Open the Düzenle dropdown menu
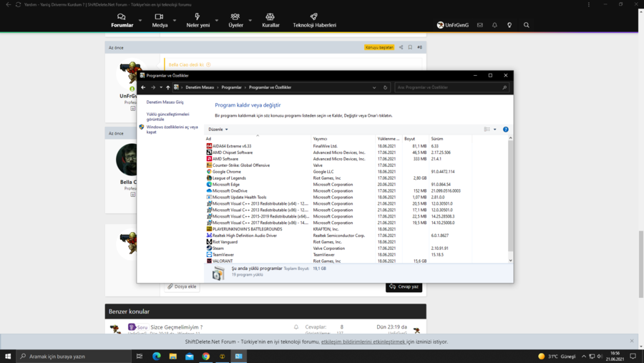This screenshot has width=644, height=363. pyautogui.click(x=218, y=130)
